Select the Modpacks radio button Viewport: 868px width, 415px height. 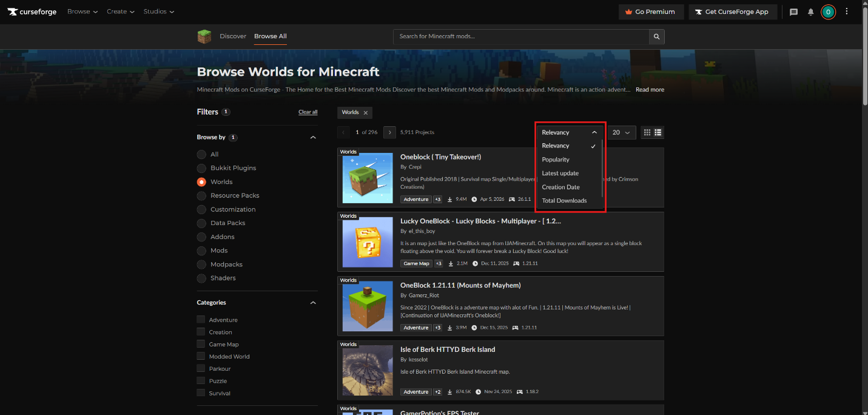[201, 265]
